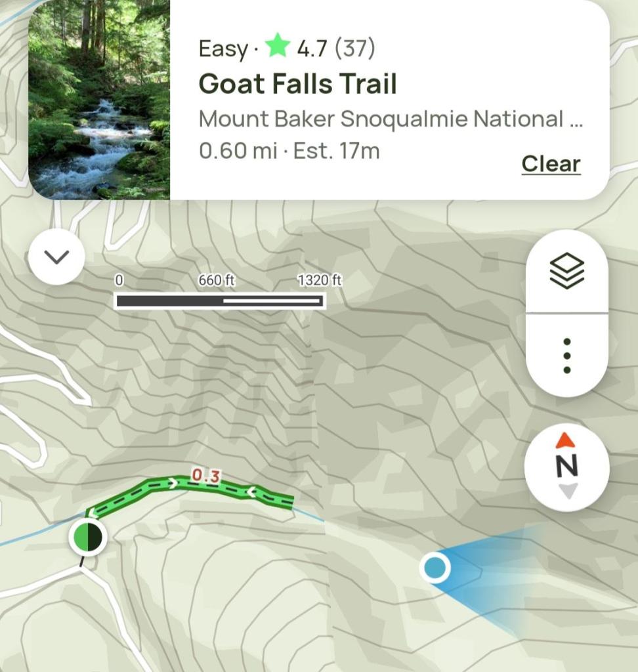Tap the 0.60 mi distance estimate
The height and width of the screenshot is (672, 638).
click(x=238, y=151)
